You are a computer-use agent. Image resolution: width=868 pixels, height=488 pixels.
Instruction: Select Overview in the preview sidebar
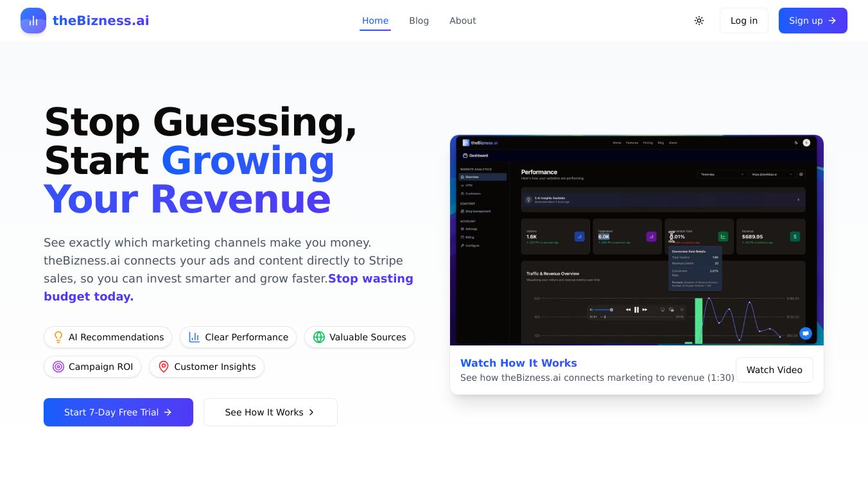[x=483, y=177]
